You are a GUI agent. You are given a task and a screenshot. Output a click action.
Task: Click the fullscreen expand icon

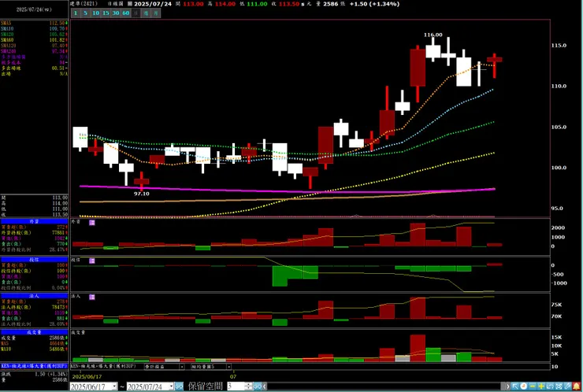(x=559, y=386)
